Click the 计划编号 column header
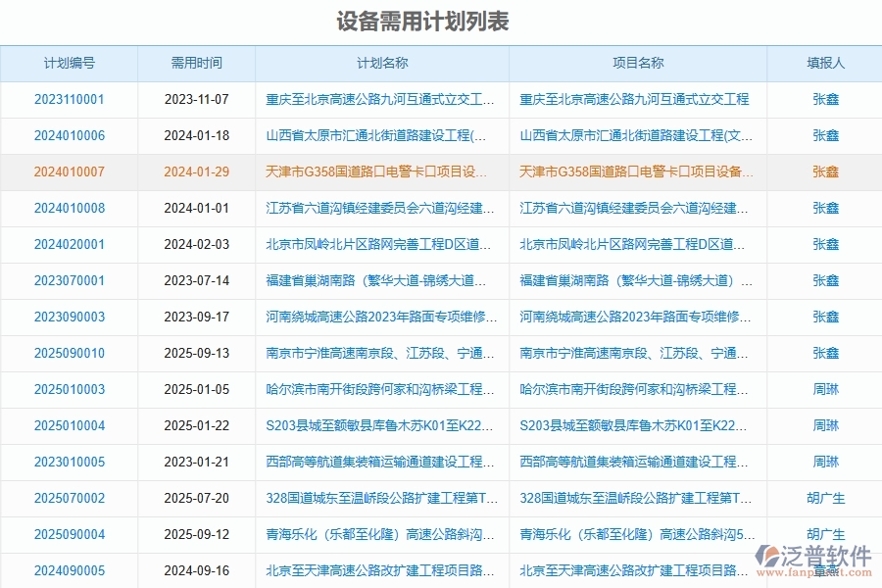 click(69, 63)
